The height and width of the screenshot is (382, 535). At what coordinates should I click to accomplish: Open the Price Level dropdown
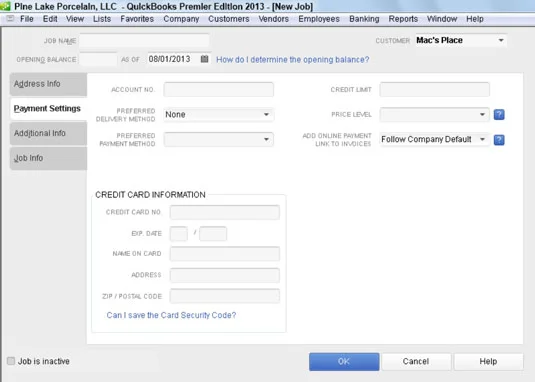click(435, 115)
